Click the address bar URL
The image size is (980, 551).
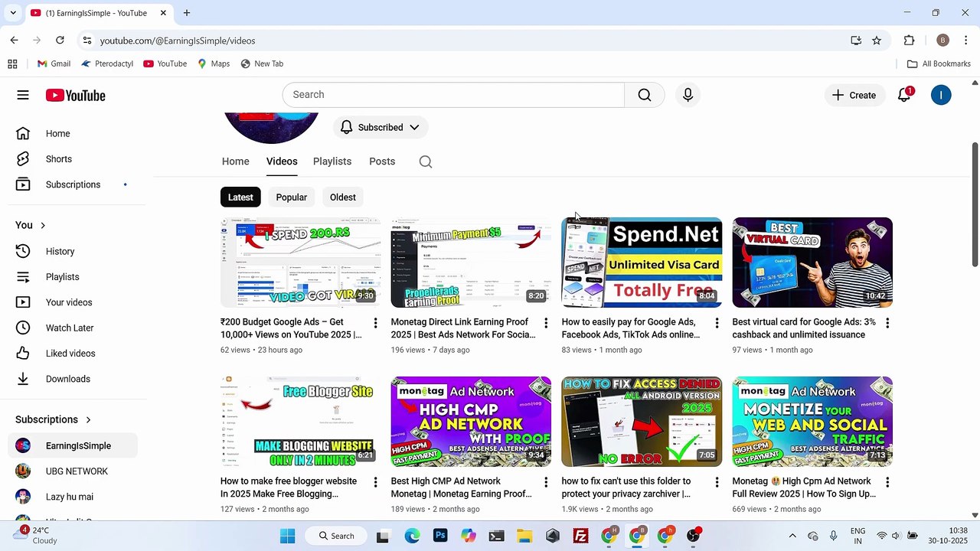click(x=178, y=41)
